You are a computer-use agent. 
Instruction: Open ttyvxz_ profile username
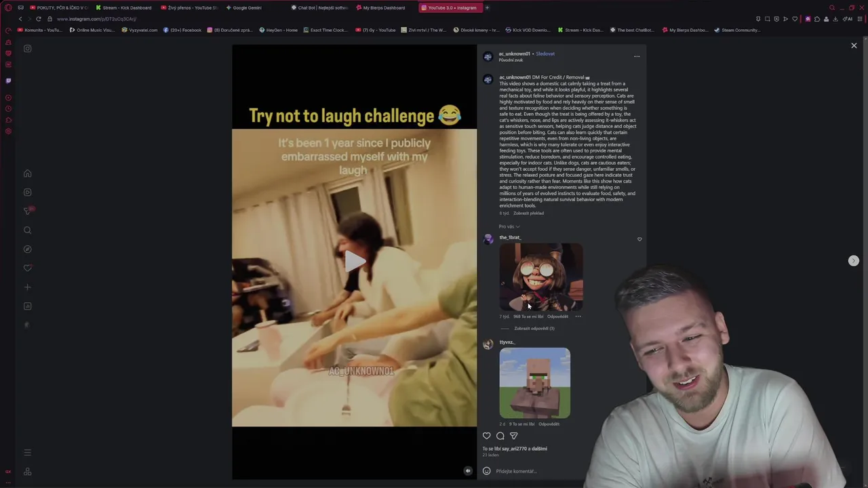(x=507, y=342)
